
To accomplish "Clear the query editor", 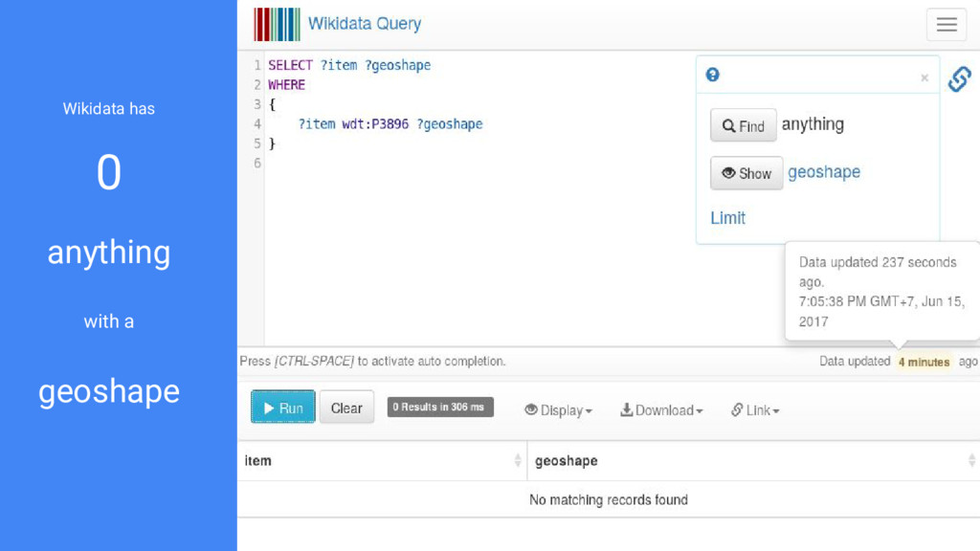I will [346, 408].
